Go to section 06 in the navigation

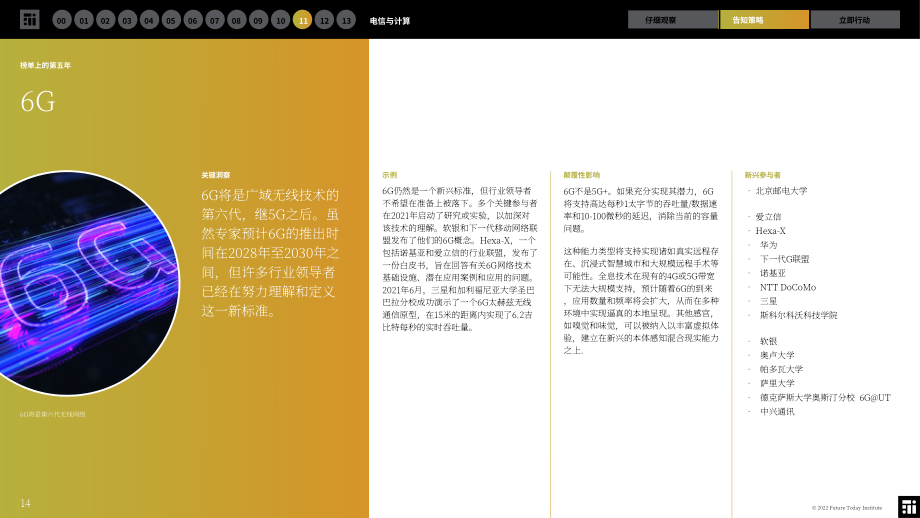pos(193,20)
